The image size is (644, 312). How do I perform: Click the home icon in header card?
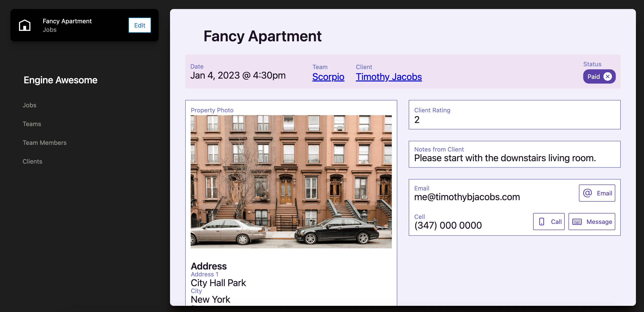(x=24, y=25)
